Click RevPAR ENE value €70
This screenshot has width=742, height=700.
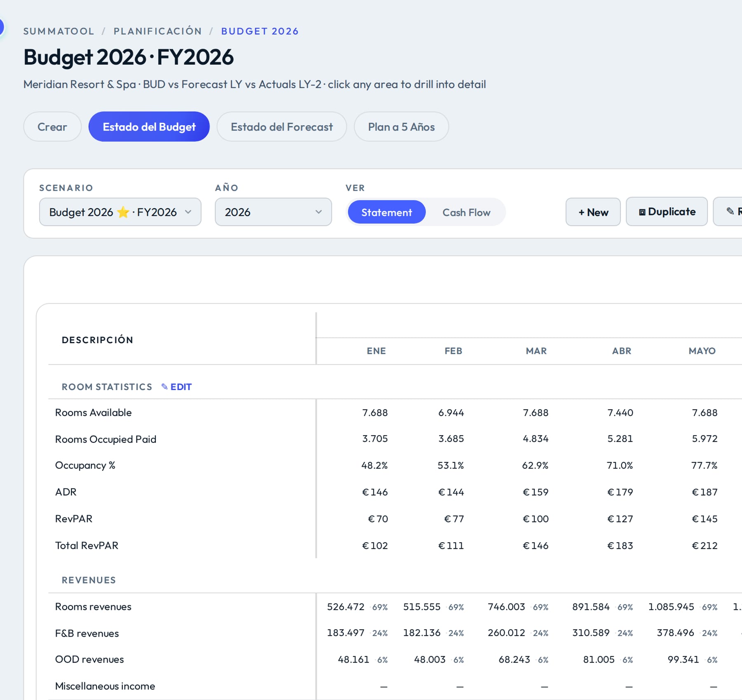point(378,519)
